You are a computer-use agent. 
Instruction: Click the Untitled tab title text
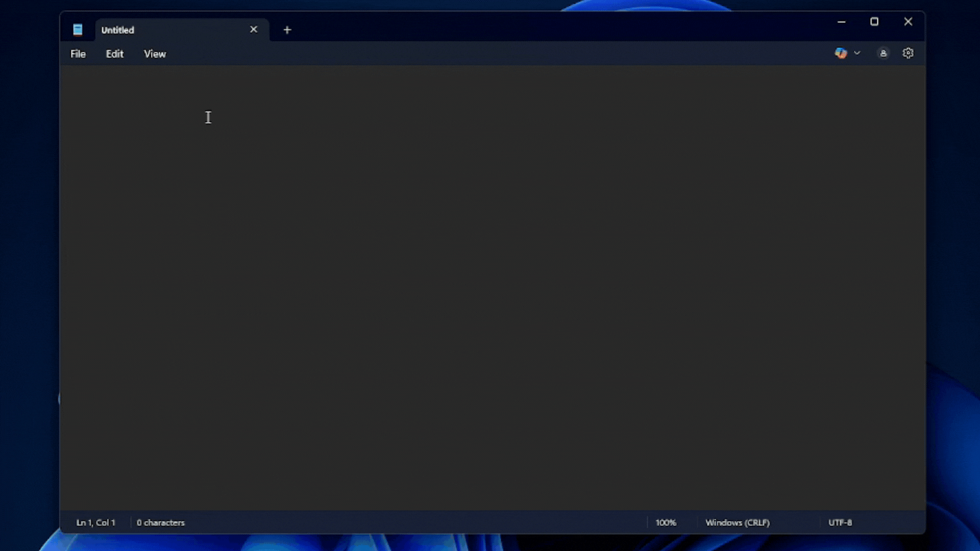click(117, 30)
